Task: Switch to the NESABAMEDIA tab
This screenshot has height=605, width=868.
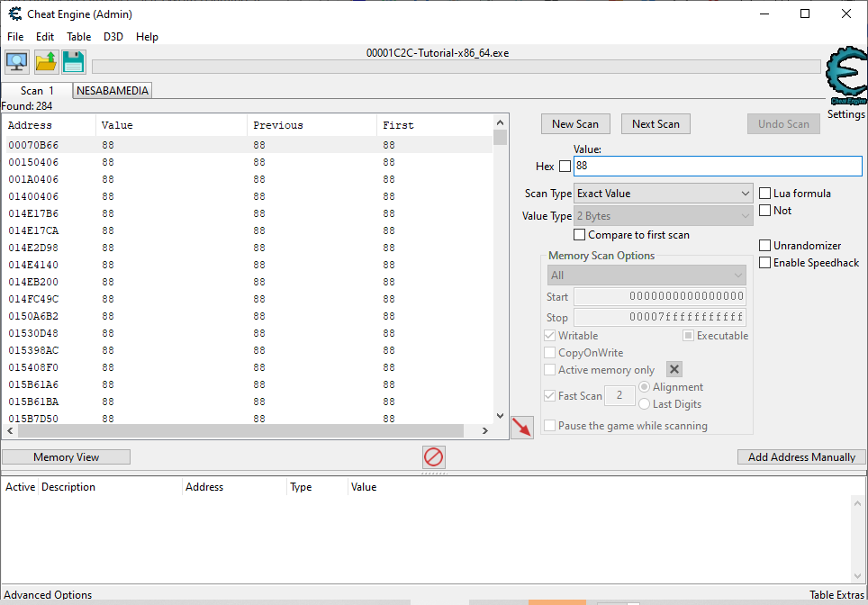Action: [113, 91]
